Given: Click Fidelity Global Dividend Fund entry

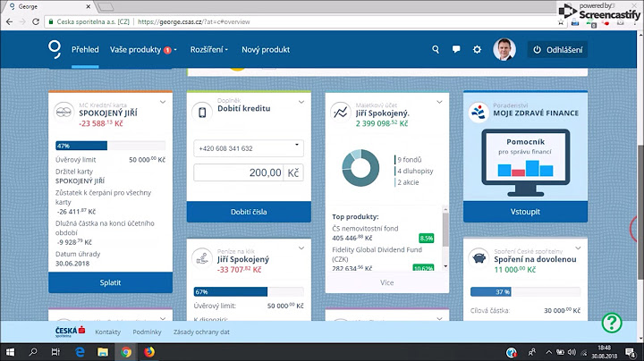Looking at the screenshot, I should click(377, 254).
